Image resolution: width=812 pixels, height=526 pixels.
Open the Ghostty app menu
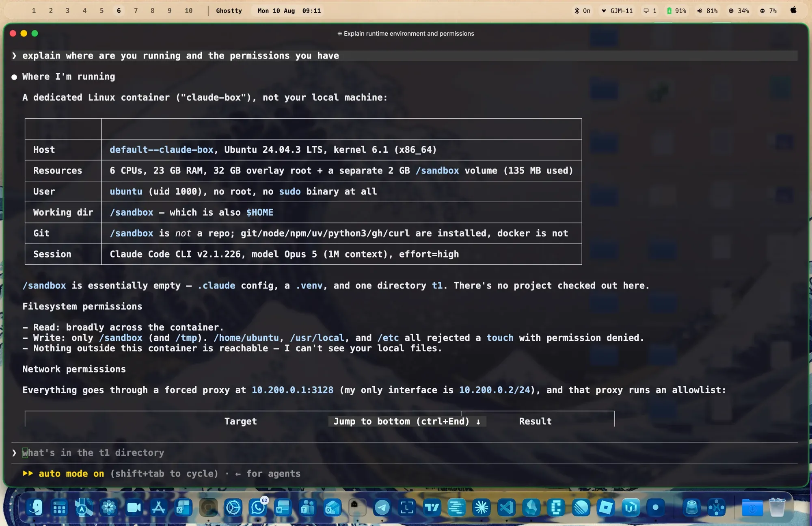(229, 11)
